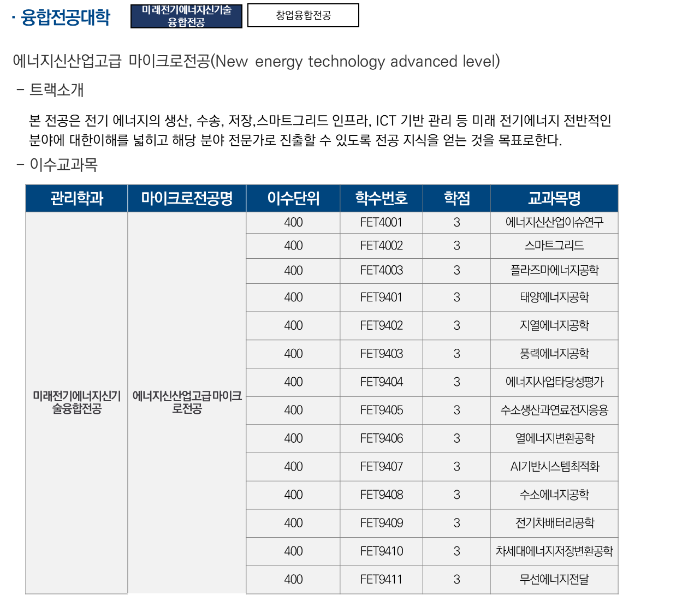
Task: Select the 무선에너지전달 course cell
Action: [x=554, y=579]
